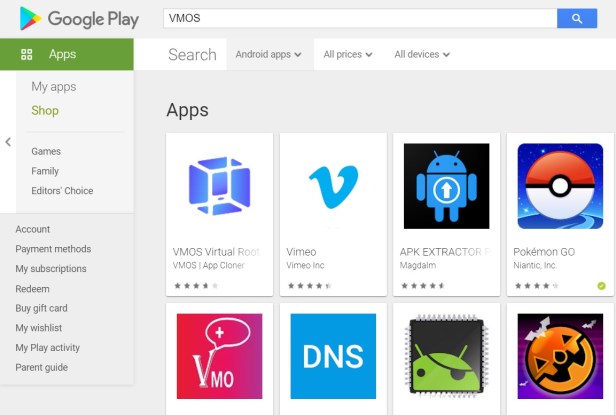The height and width of the screenshot is (415, 616).
Task: Open the DNS app icon
Action: coord(333,357)
